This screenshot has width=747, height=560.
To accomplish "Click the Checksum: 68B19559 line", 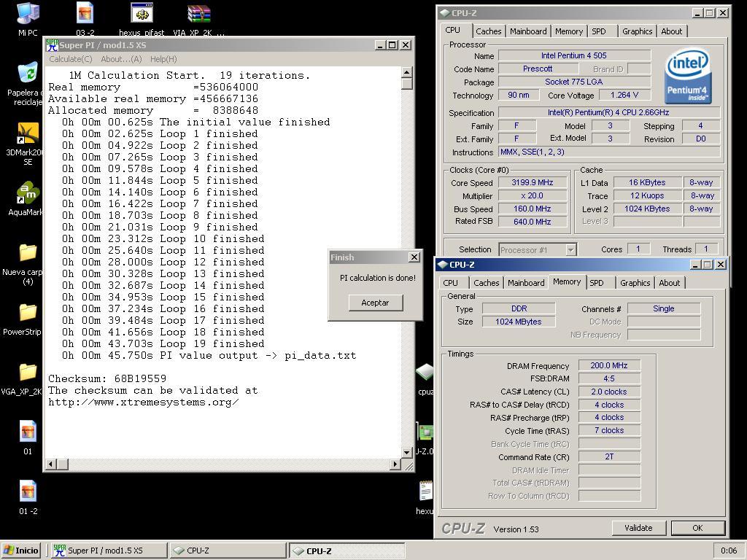I will coord(107,378).
